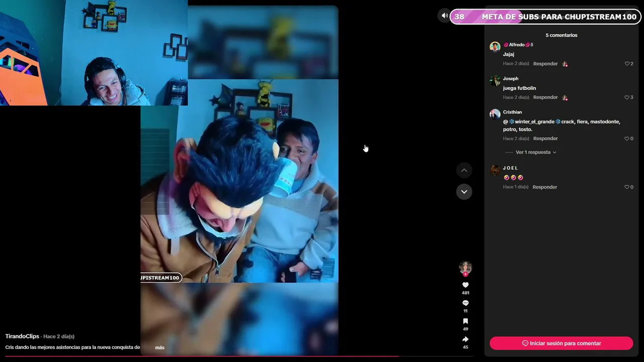The image size is (644, 362).
Task: Open the @winter_el_grande mention
Action: tap(532, 122)
